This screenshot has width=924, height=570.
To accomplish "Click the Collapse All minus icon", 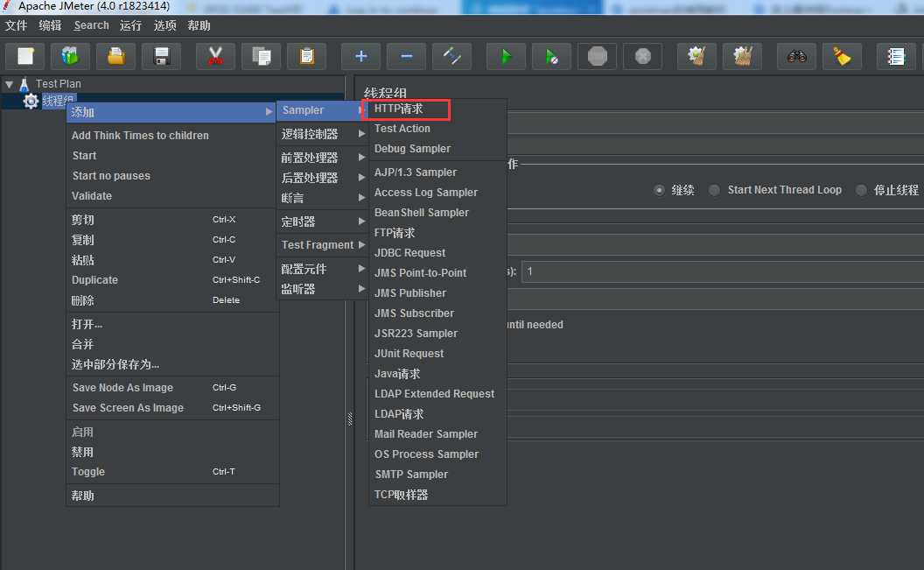I will pyautogui.click(x=407, y=57).
